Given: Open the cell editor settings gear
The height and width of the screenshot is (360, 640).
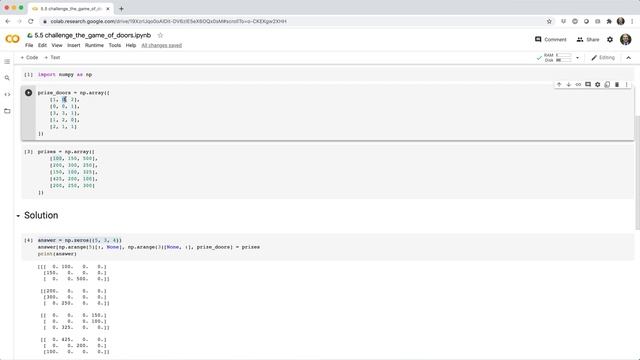Looking at the screenshot, I should tap(598, 84).
